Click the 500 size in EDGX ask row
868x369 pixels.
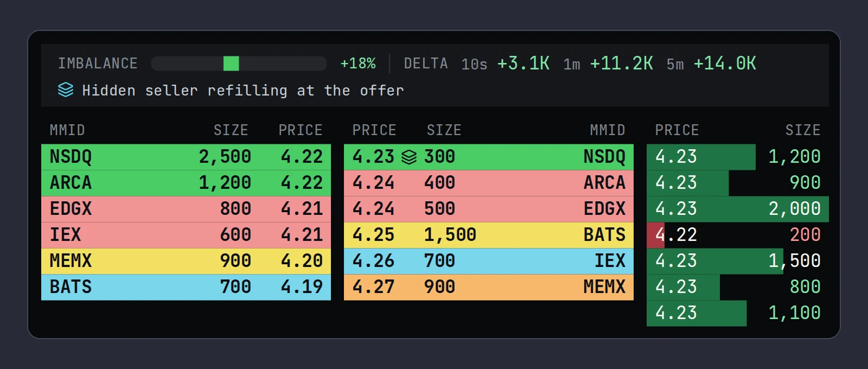tap(439, 209)
